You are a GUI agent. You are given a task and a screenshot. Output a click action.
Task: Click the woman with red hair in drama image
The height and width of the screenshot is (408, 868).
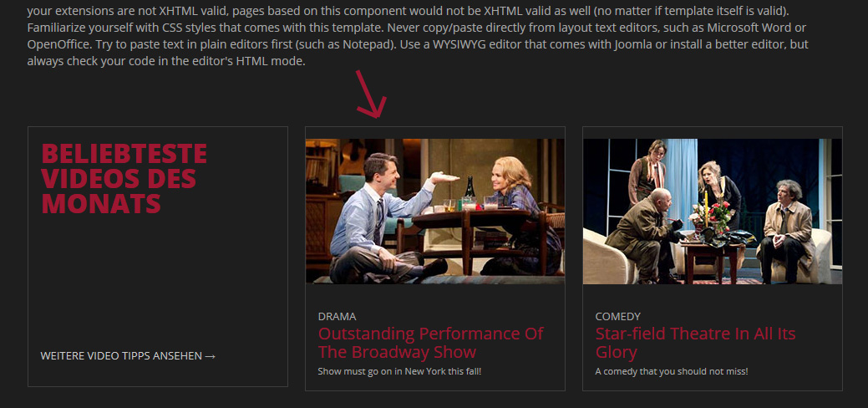coord(515,217)
